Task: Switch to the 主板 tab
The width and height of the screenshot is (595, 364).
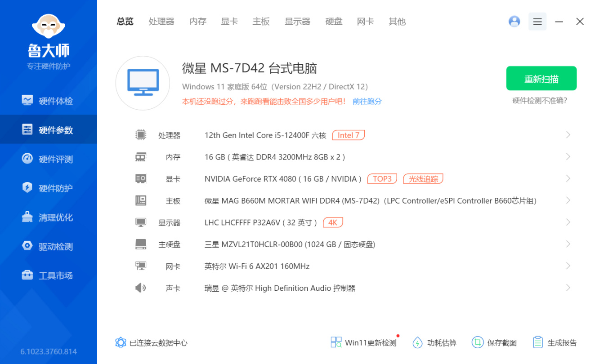Action: point(261,22)
